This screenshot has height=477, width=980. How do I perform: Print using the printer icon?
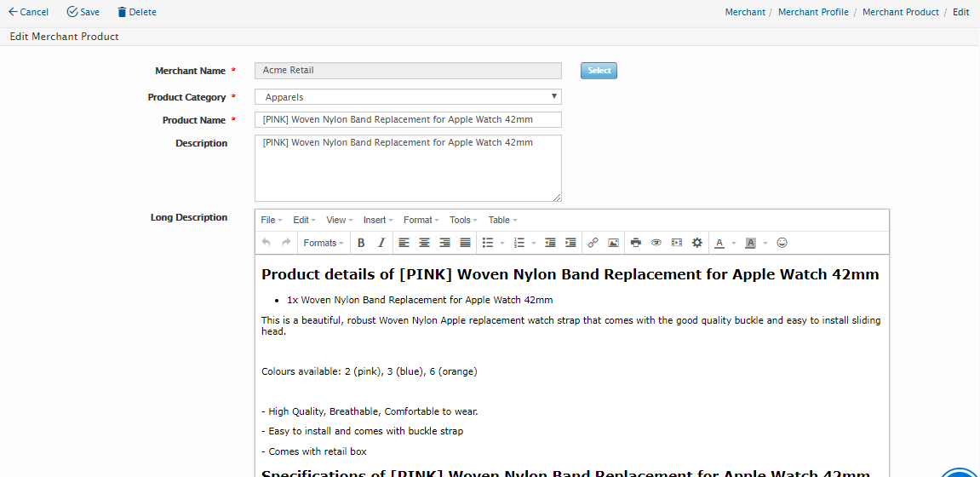636,243
